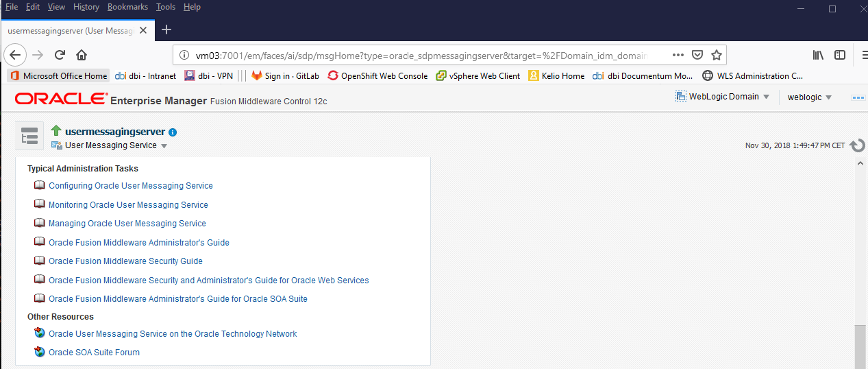Open vSphere Web Client bookmark
The height and width of the screenshot is (369, 868).
point(478,76)
